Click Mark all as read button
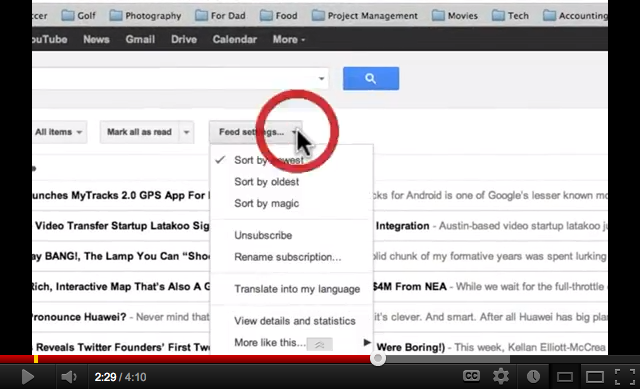The height and width of the screenshot is (389, 640). point(139,132)
